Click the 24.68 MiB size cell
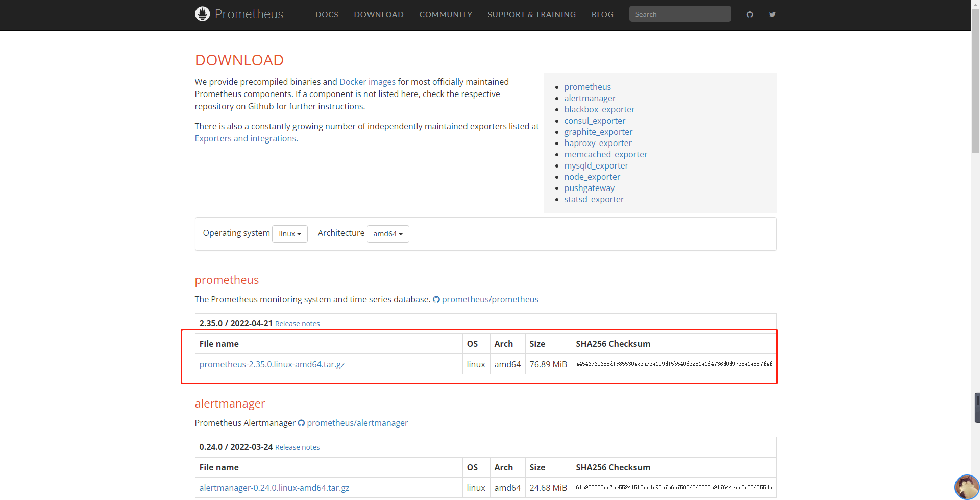The width and height of the screenshot is (980, 500). [x=548, y=488]
